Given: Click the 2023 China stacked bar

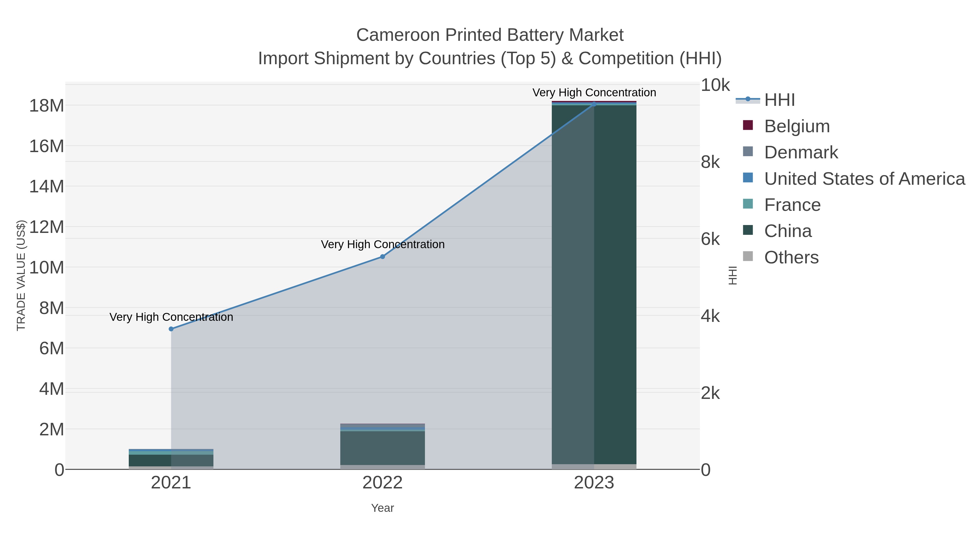Looking at the screenshot, I should (x=594, y=285).
